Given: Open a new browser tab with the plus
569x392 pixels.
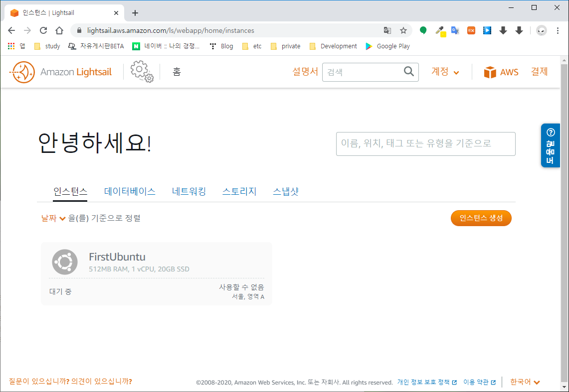Looking at the screenshot, I should [135, 13].
